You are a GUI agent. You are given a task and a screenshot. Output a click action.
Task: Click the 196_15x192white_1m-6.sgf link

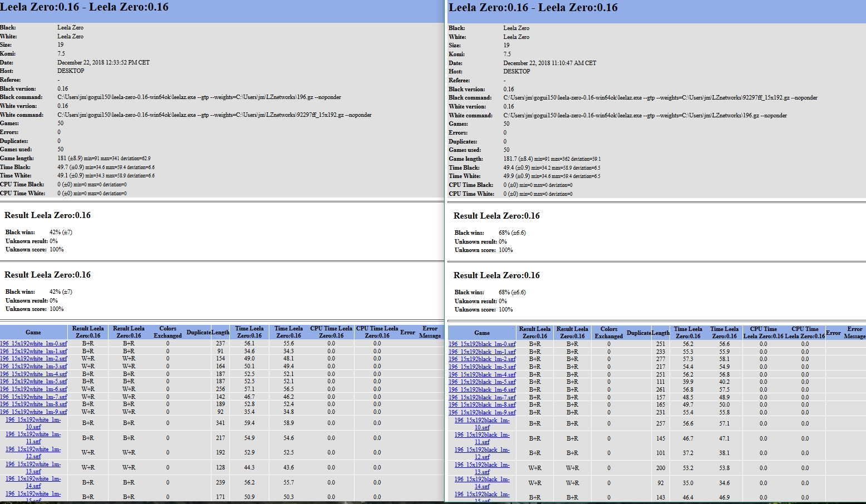33,389
